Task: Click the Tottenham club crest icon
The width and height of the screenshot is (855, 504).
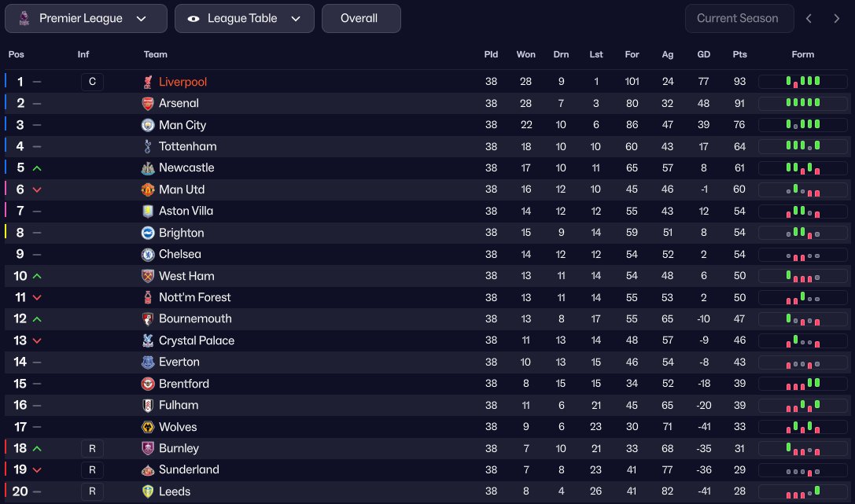Action: pos(148,146)
